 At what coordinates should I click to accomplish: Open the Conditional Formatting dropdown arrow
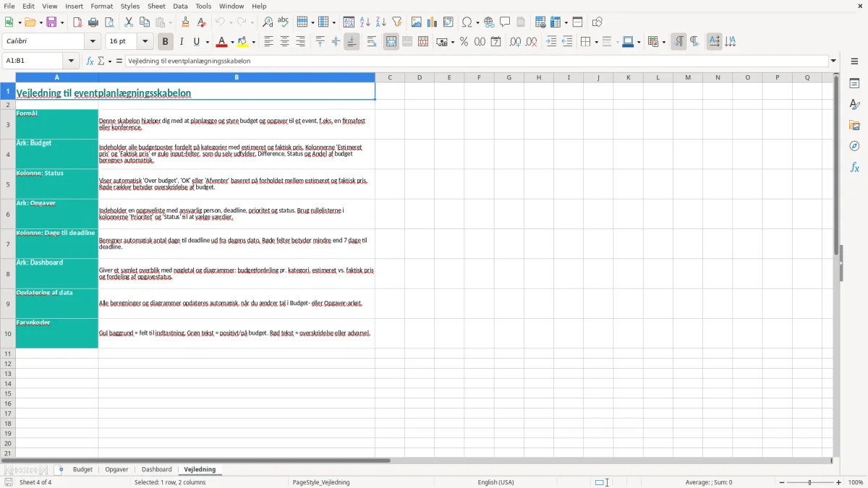[663, 42]
